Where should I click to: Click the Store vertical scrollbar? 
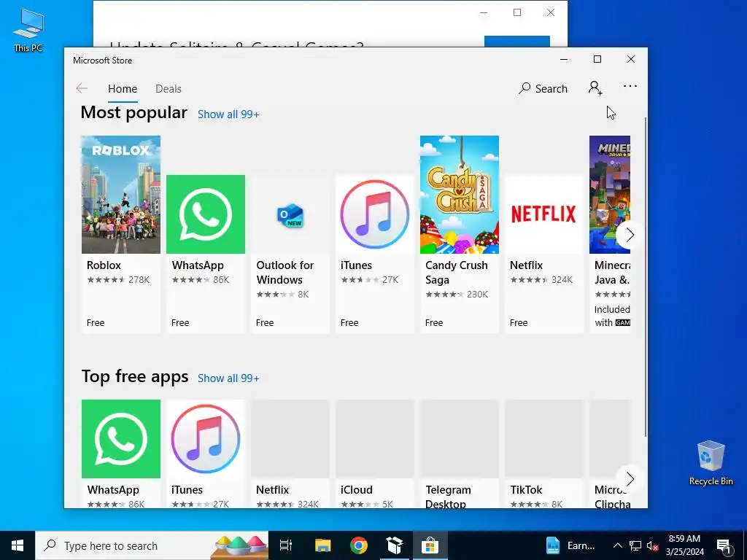point(646,276)
